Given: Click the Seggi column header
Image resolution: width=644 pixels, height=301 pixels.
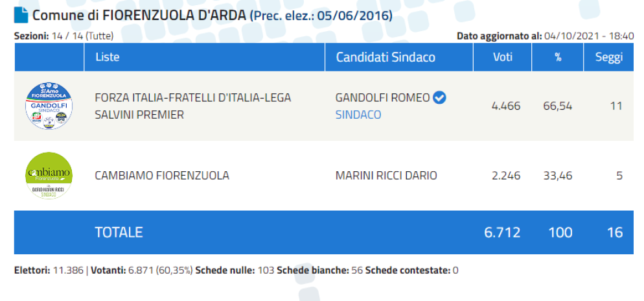Looking at the screenshot, I should point(609,58).
